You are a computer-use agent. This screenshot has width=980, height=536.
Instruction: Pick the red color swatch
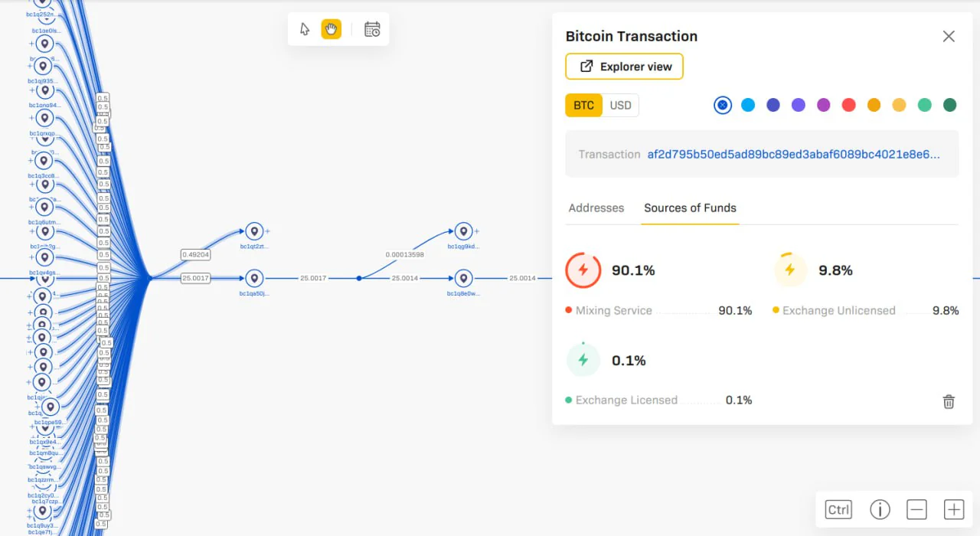[x=848, y=105]
